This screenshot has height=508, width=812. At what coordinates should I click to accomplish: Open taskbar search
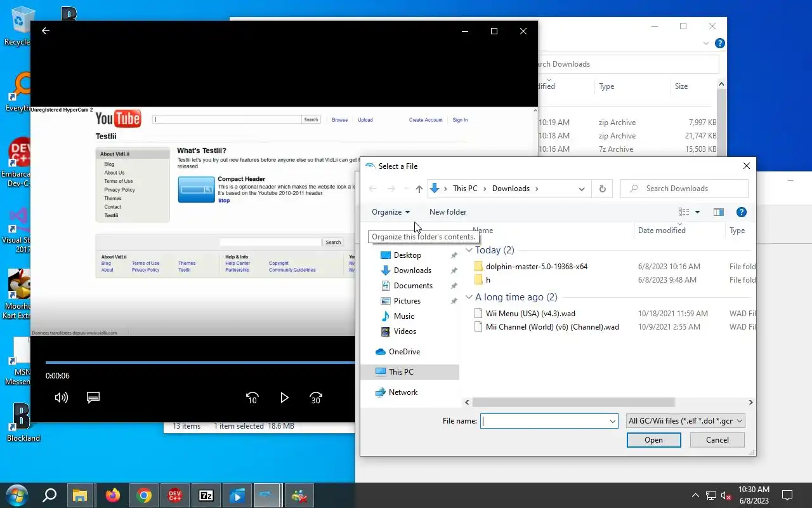49,495
